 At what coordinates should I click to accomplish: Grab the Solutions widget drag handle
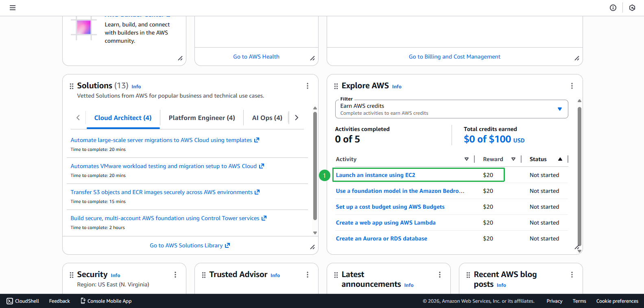click(72, 86)
